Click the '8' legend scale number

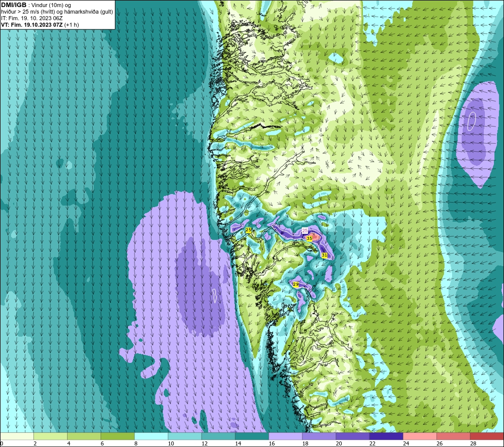[x=136, y=443]
